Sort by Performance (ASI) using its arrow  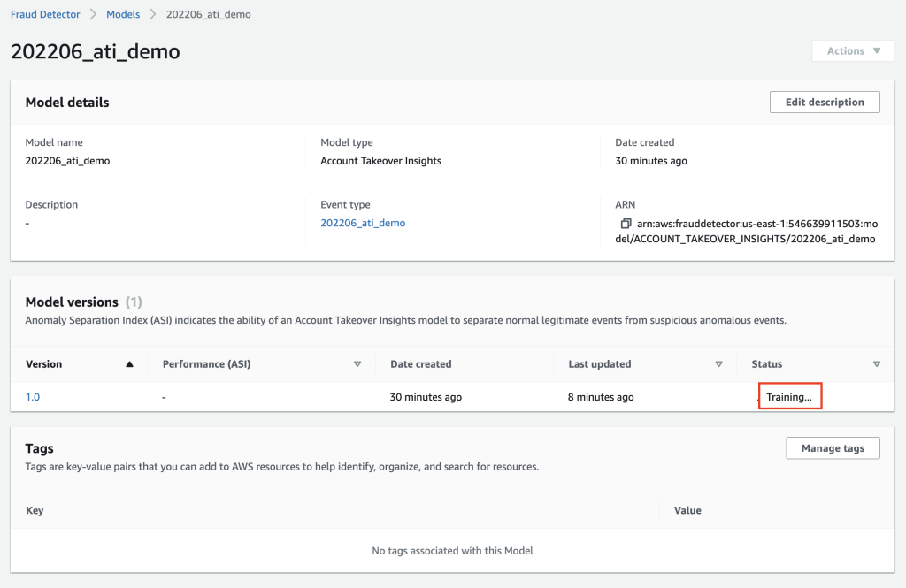click(x=357, y=364)
